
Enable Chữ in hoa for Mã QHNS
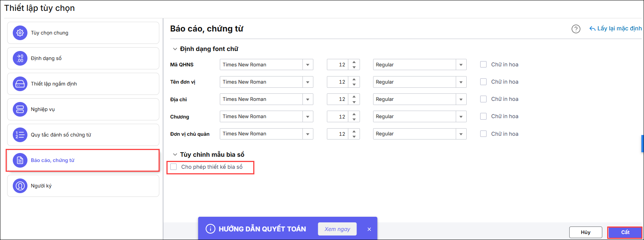coord(483,64)
